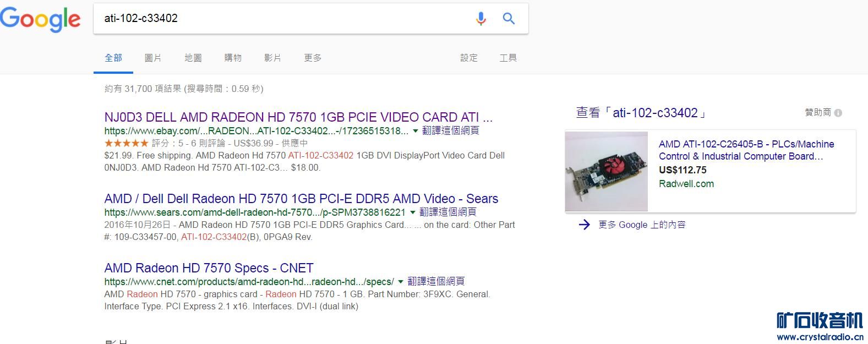868x344 pixels.
Task: Open the AMD ATI-102-C26405-B product ad link
Action: [746, 150]
